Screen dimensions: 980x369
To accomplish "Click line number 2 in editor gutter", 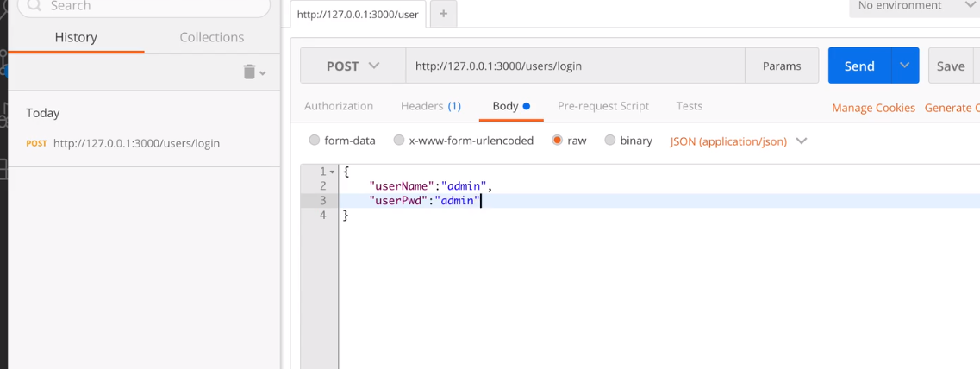I will pos(323,185).
